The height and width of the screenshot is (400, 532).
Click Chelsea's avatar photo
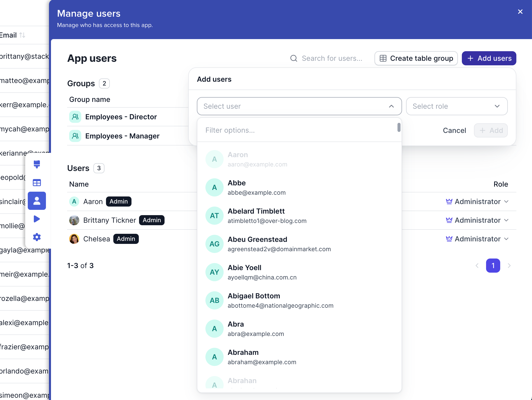click(74, 239)
